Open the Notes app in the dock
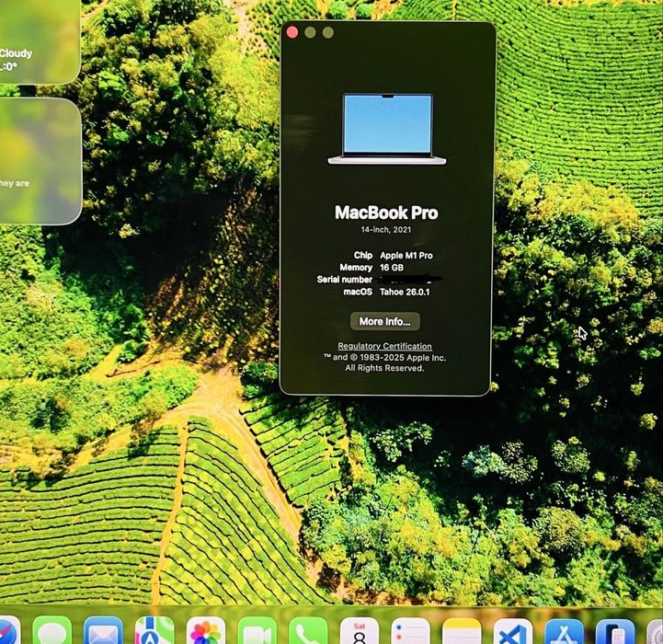 click(462, 630)
